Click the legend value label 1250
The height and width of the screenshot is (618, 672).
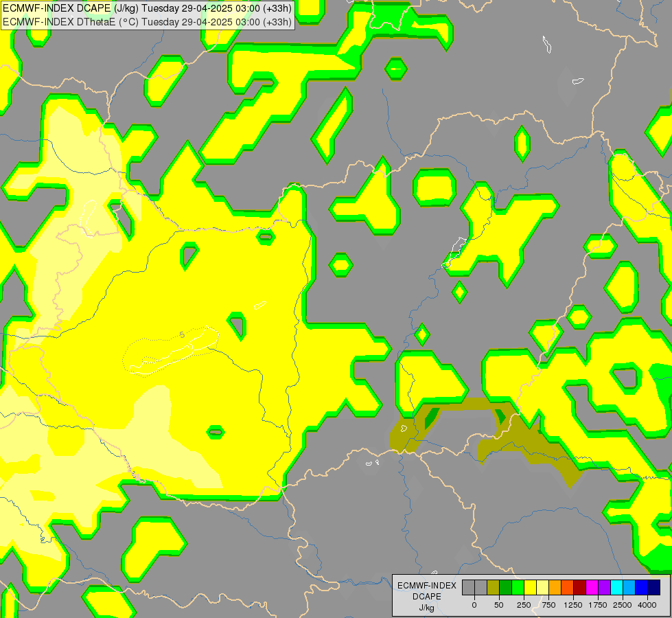coord(573,605)
